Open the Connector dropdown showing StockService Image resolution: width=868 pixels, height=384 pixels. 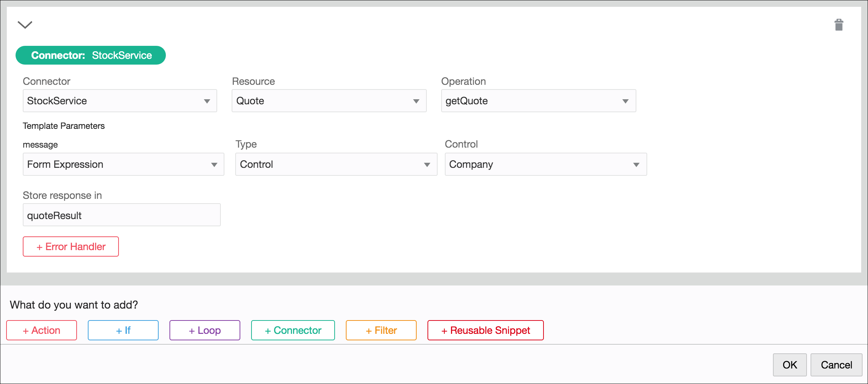click(120, 101)
